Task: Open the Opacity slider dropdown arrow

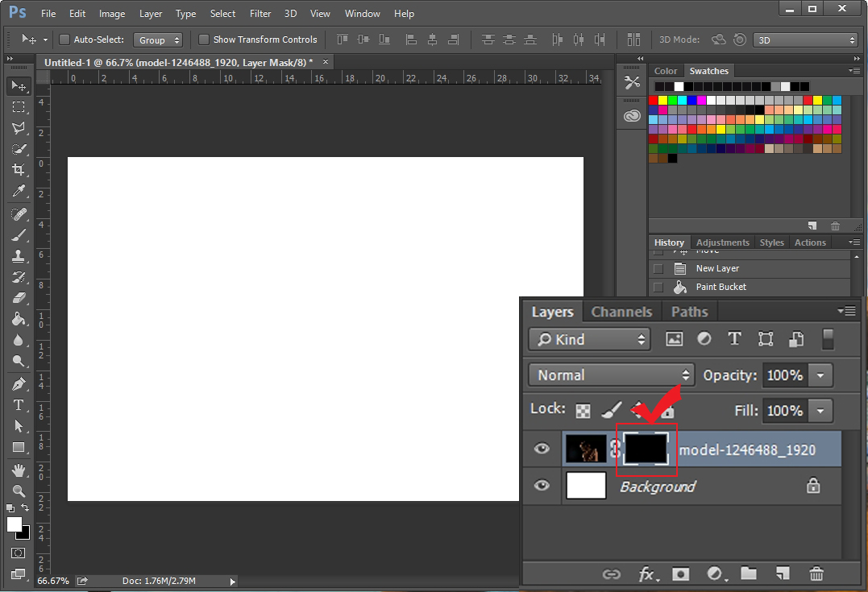Action: pyautogui.click(x=820, y=375)
